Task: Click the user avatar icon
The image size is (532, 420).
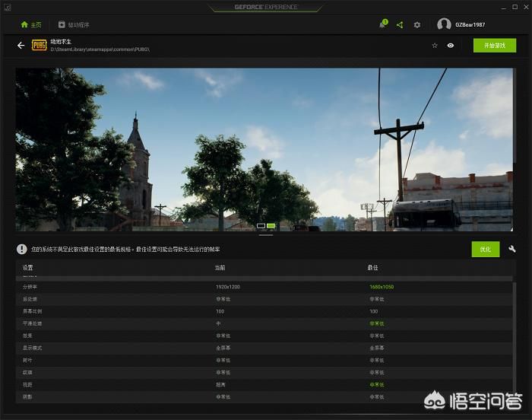Action: point(445,24)
